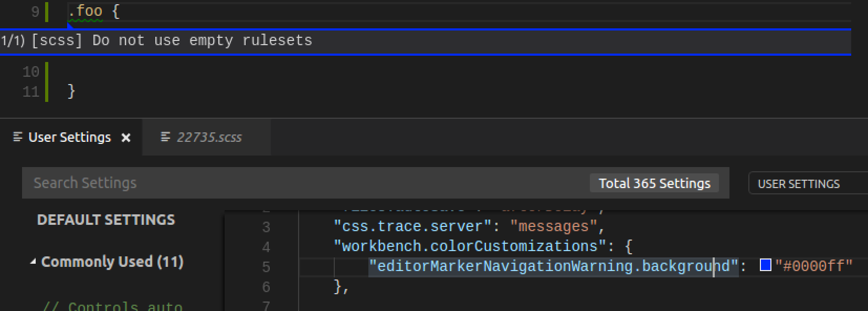Click the closing brace on scss line 11
Viewport: 868px width, 311px height.
71,91
